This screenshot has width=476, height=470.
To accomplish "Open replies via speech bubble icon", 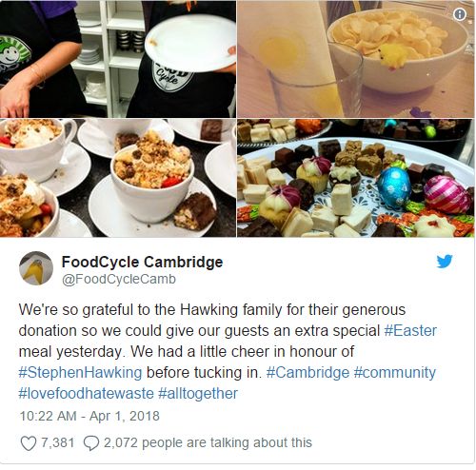I will click(x=91, y=443).
